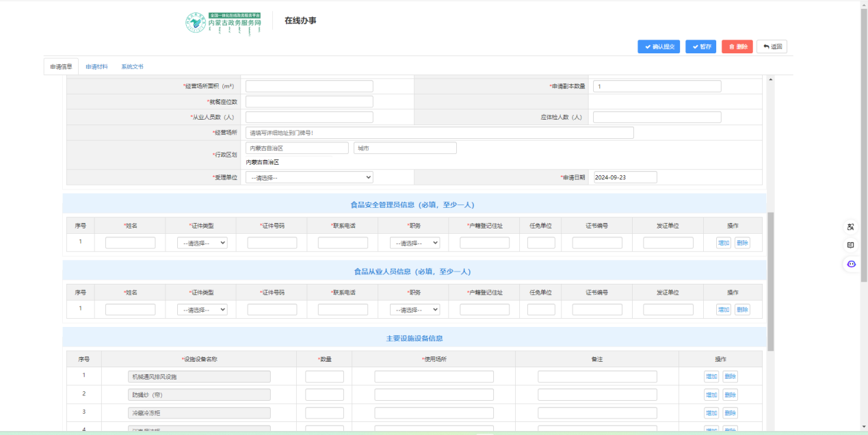Open the reading mode book icon

point(851,245)
